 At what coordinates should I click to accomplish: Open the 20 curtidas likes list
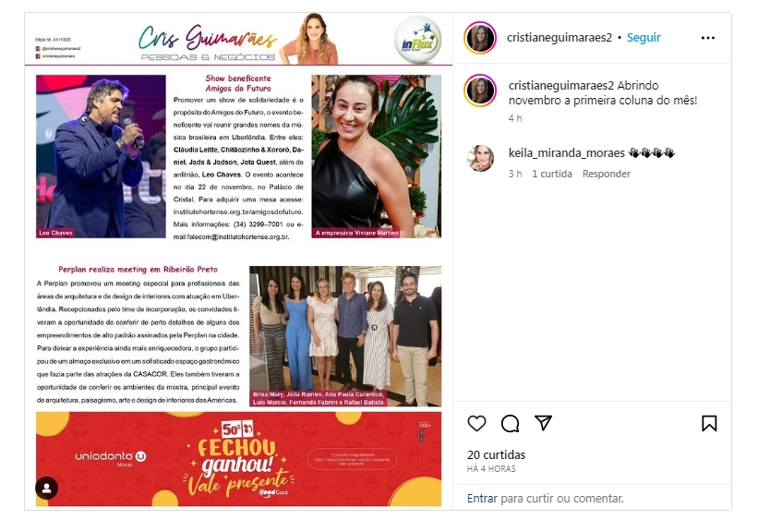coord(496,454)
